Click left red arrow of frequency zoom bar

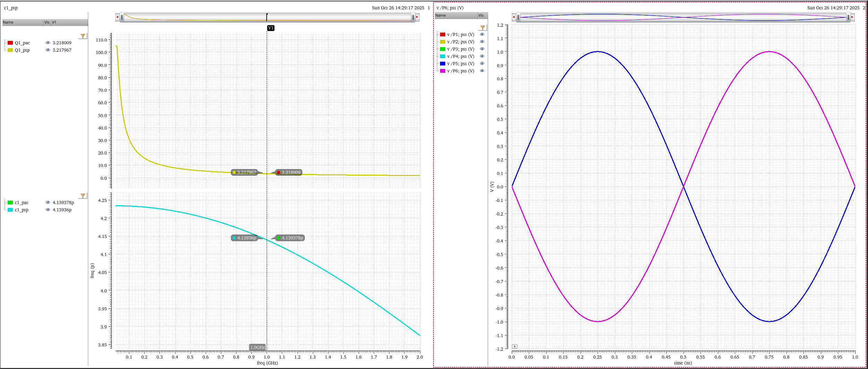coord(117,17)
